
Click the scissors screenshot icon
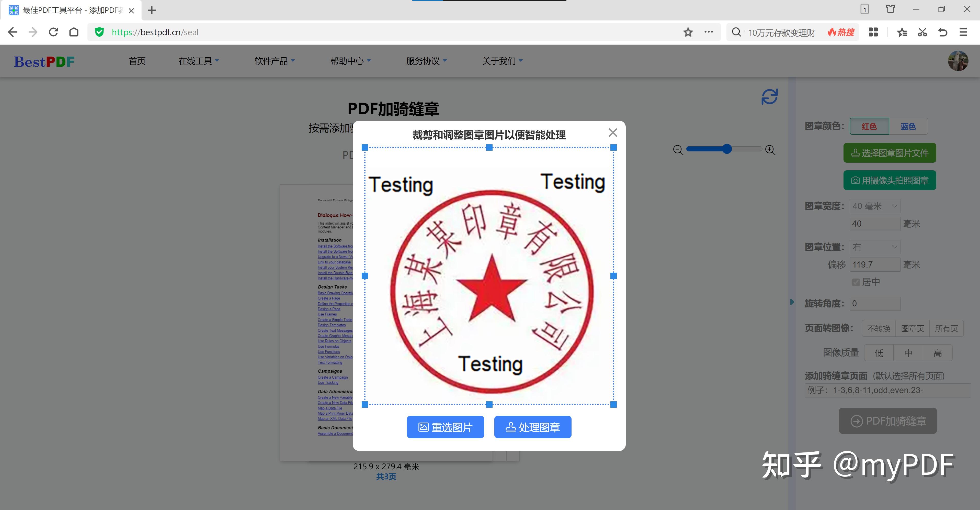pos(922,32)
